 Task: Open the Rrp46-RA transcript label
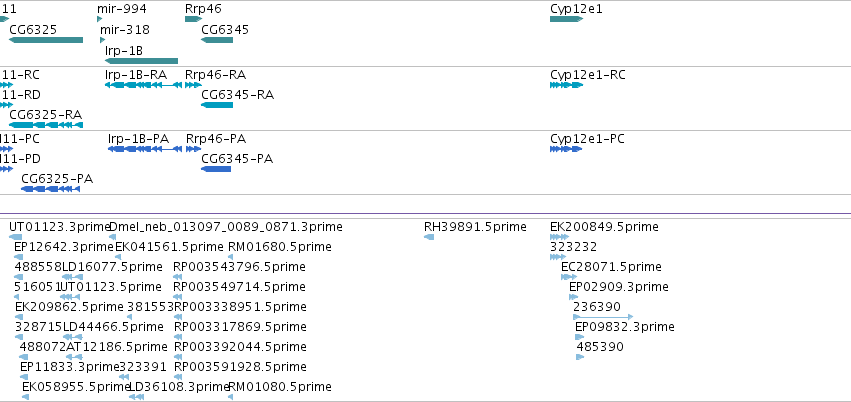[215, 75]
